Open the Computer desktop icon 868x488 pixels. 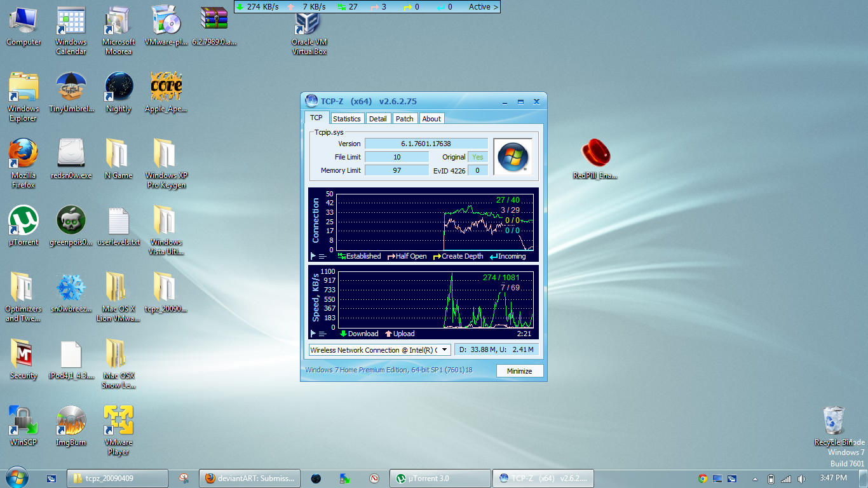24,27
